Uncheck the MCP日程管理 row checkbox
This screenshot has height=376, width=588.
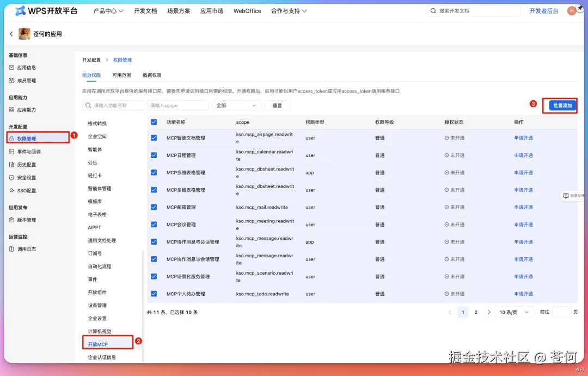(154, 155)
